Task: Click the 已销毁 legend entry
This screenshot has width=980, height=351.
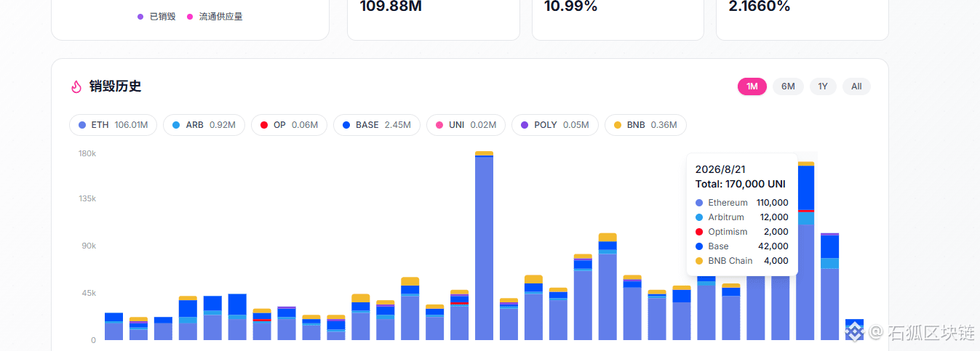Action: coord(156,16)
